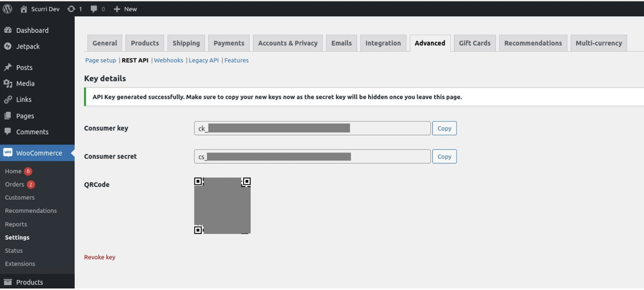
Task: Copy the Consumer secret
Action: (x=444, y=157)
